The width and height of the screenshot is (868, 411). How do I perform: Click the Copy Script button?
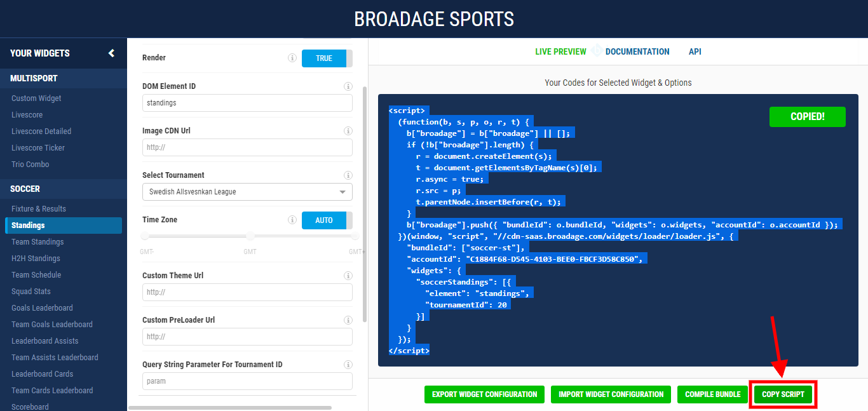coord(783,394)
